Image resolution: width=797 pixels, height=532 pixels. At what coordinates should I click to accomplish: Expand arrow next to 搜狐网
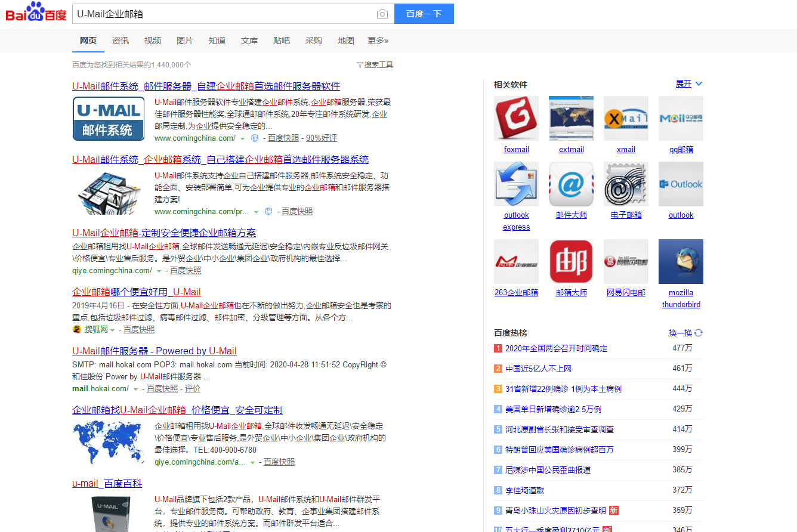112,330
